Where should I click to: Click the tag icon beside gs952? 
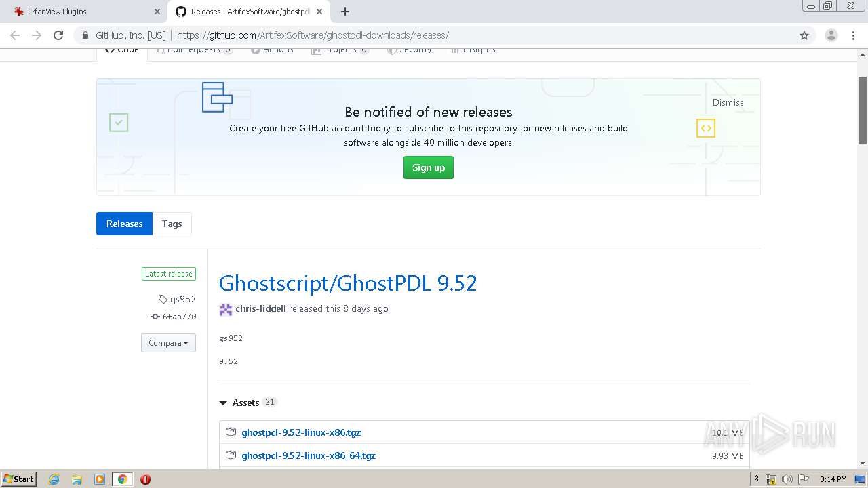[163, 299]
